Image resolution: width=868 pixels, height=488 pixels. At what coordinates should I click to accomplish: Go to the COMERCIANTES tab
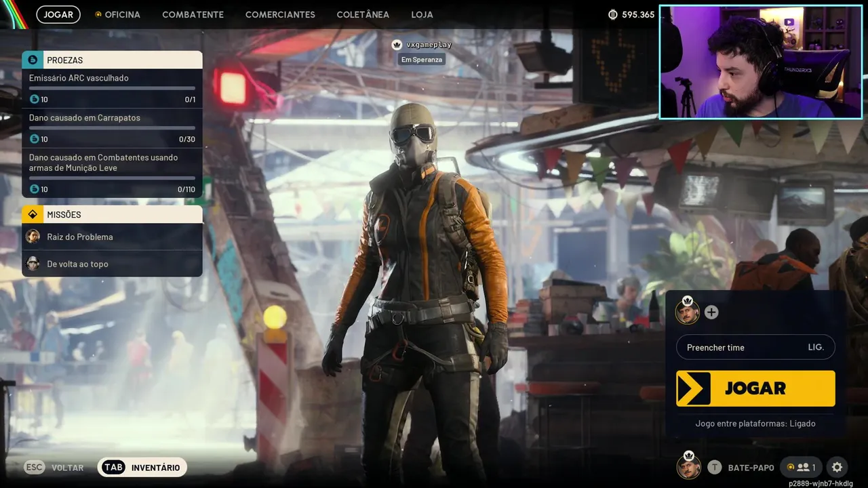coord(280,14)
